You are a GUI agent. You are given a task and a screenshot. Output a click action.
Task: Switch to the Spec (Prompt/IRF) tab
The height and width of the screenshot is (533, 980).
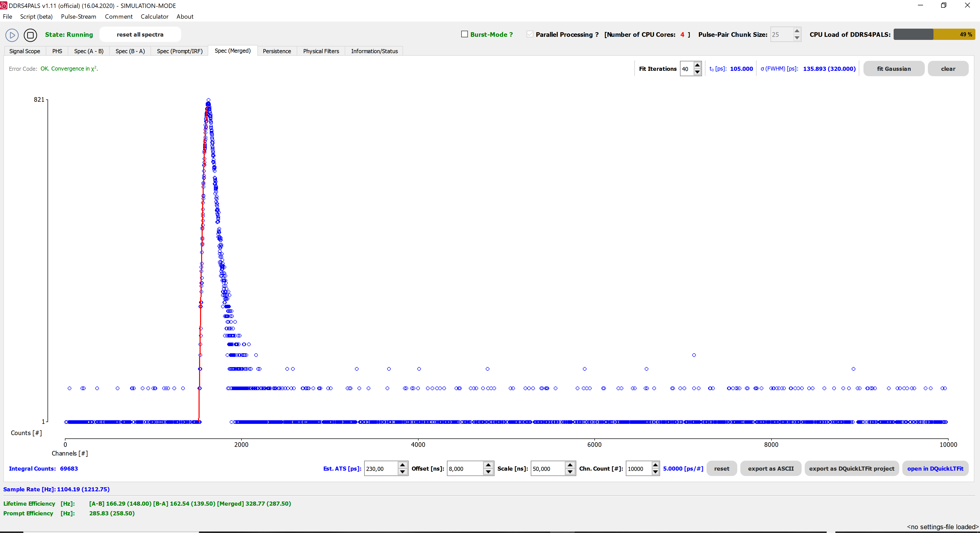pyautogui.click(x=180, y=51)
